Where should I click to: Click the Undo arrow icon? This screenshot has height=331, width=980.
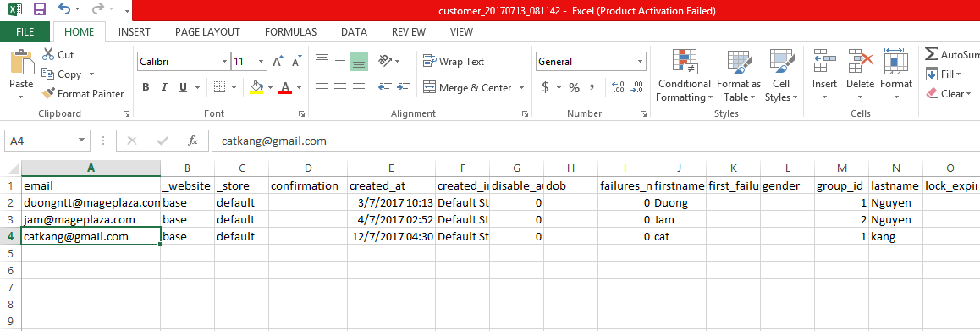click(63, 9)
